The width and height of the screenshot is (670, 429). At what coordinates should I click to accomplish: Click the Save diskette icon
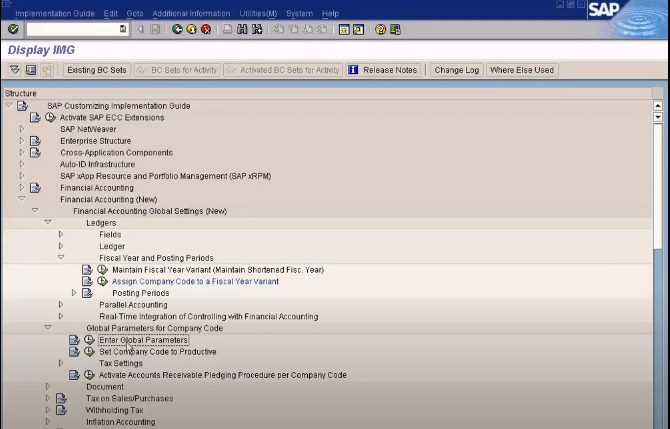[155, 29]
